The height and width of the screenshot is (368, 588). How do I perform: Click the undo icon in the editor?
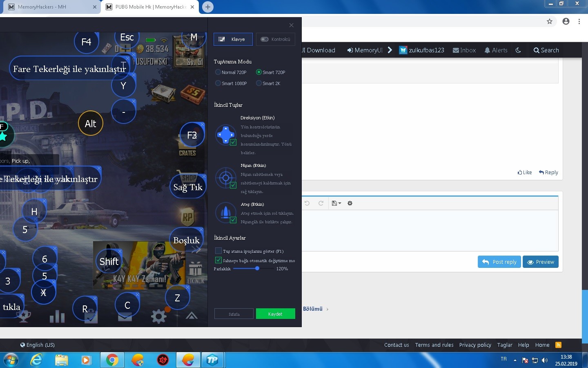click(307, 203)
